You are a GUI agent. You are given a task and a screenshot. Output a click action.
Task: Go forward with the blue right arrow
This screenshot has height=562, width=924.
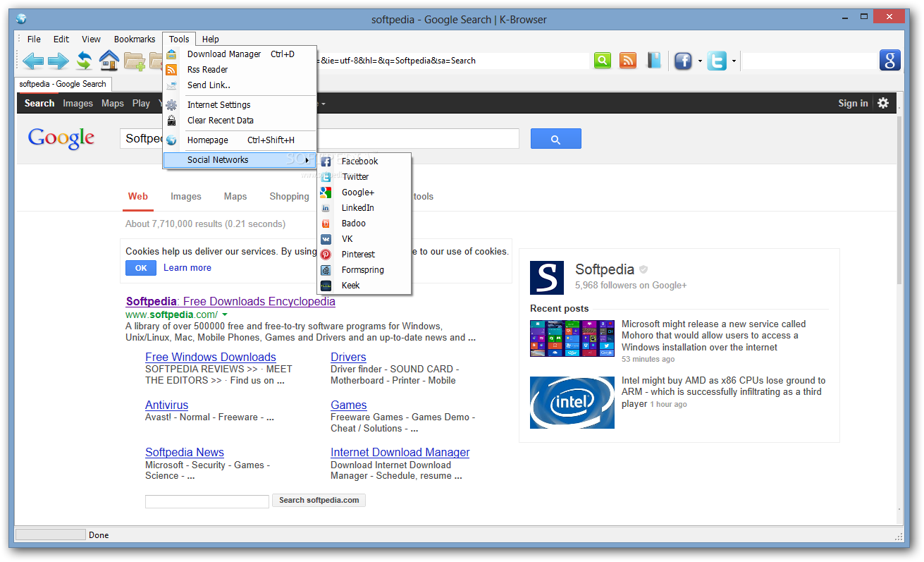[x=58, y=61]
